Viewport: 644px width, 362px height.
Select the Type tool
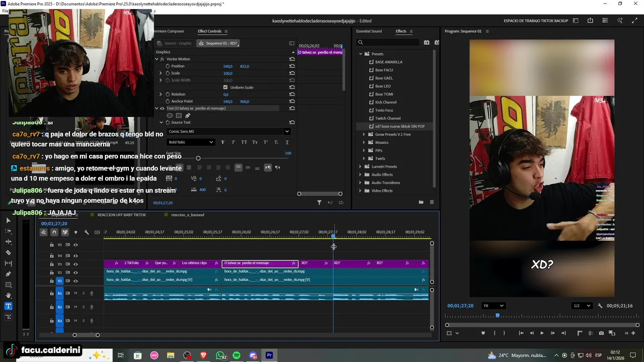click(8, 306)
